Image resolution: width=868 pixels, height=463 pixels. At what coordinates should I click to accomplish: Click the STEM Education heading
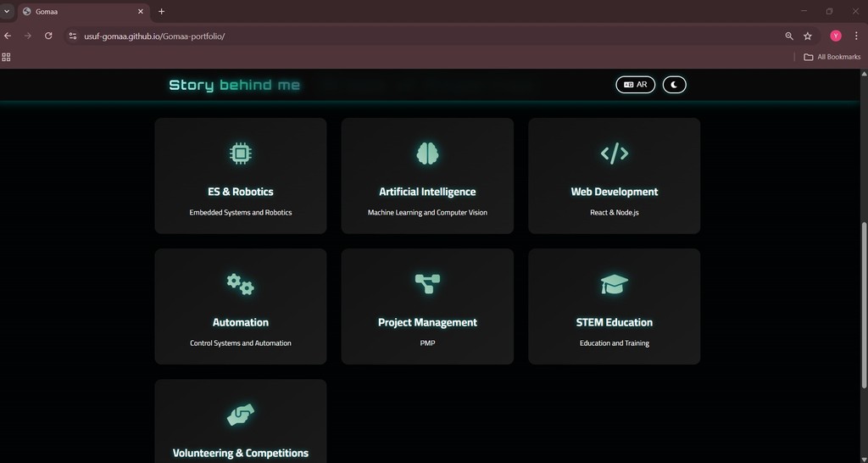coord(615,322)
